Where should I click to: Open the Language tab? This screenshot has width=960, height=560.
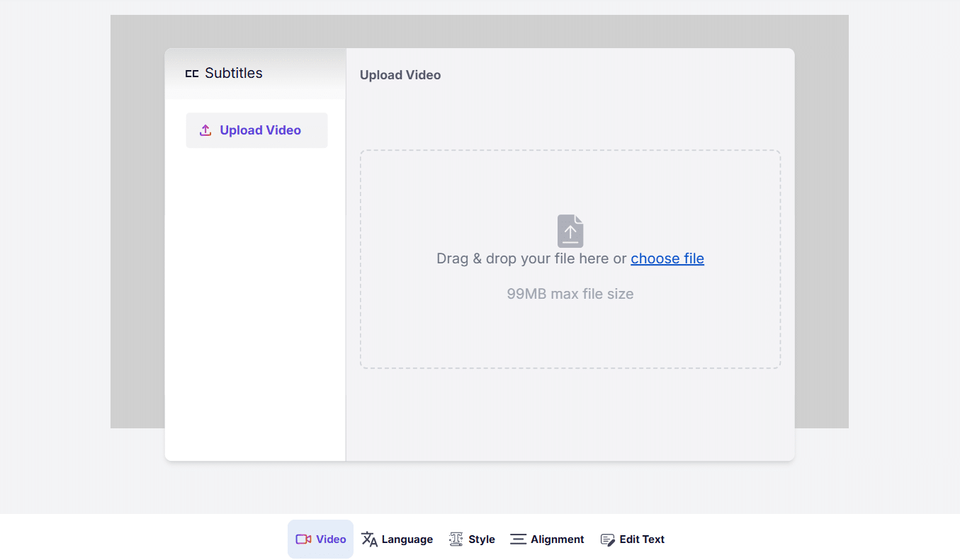[x=407, y=539]
